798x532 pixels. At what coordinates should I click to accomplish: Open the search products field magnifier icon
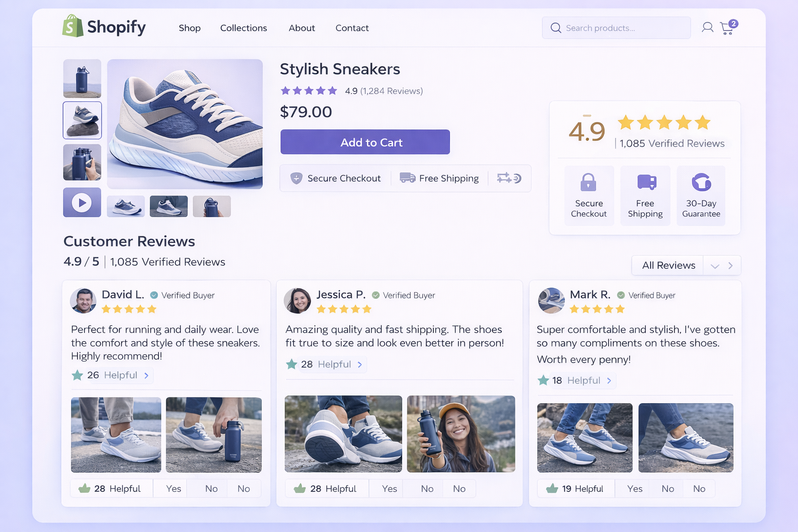556,28
